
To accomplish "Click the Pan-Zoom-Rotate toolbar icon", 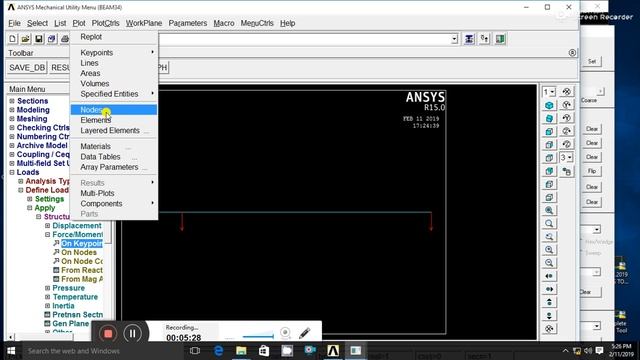I will click(51, 39).
